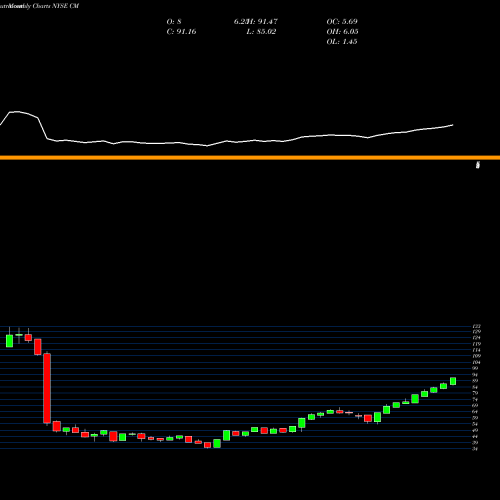Select the "OH: 6.05" reading
This screenshot has width=500, height=500.
point(342,32)
